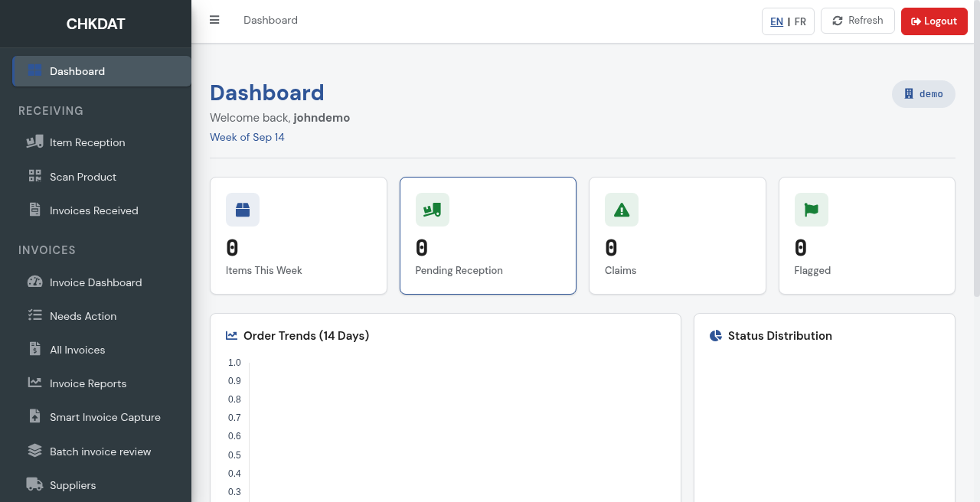Click the Suppliers truck icon
This screenshot has width=980, height=502.
(x=34, y=484)
